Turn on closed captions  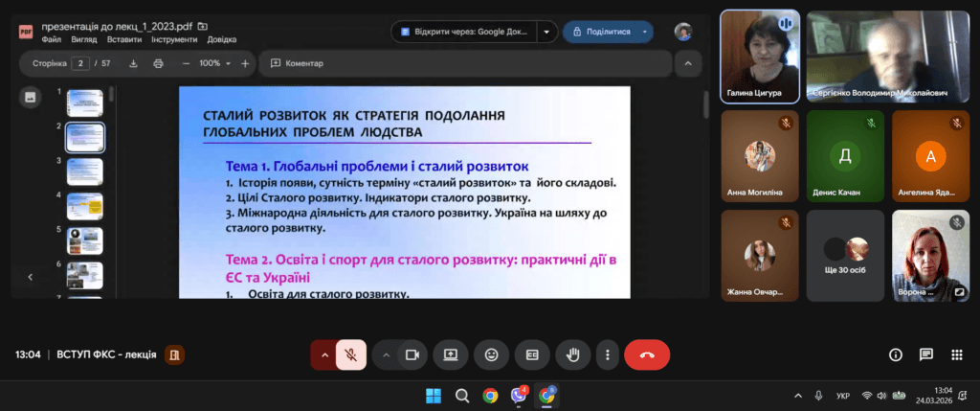(533, 354)
